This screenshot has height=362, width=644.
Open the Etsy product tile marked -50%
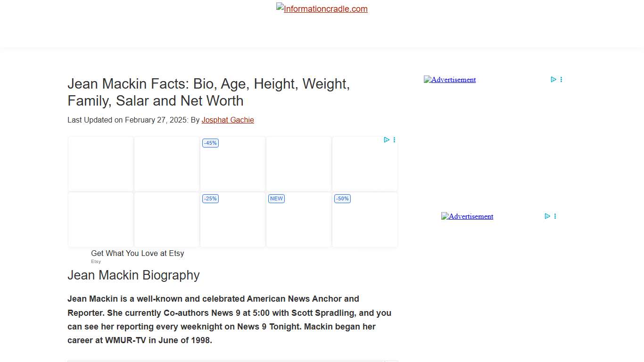[365, 220]
